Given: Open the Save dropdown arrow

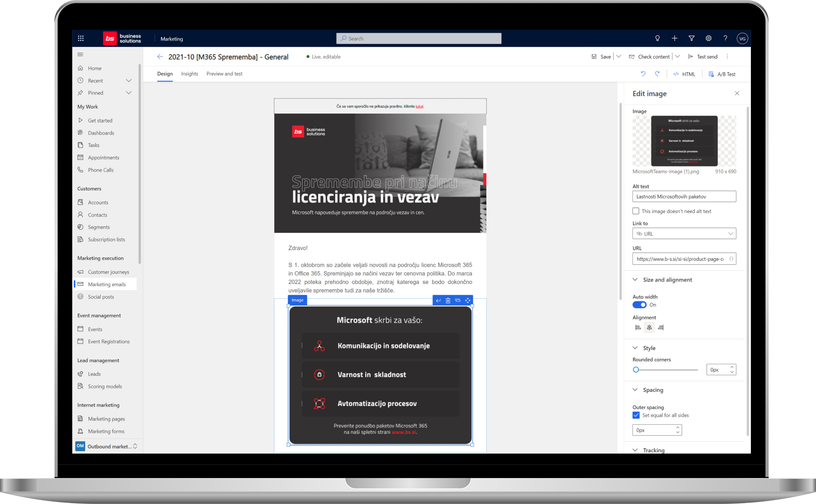Looking at the screenshot, I should click(x=618, y=56).
